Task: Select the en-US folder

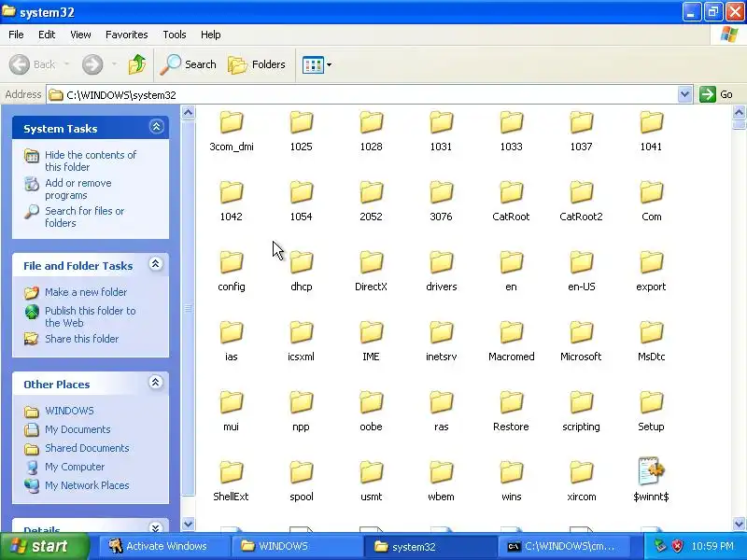Action: 581,272
